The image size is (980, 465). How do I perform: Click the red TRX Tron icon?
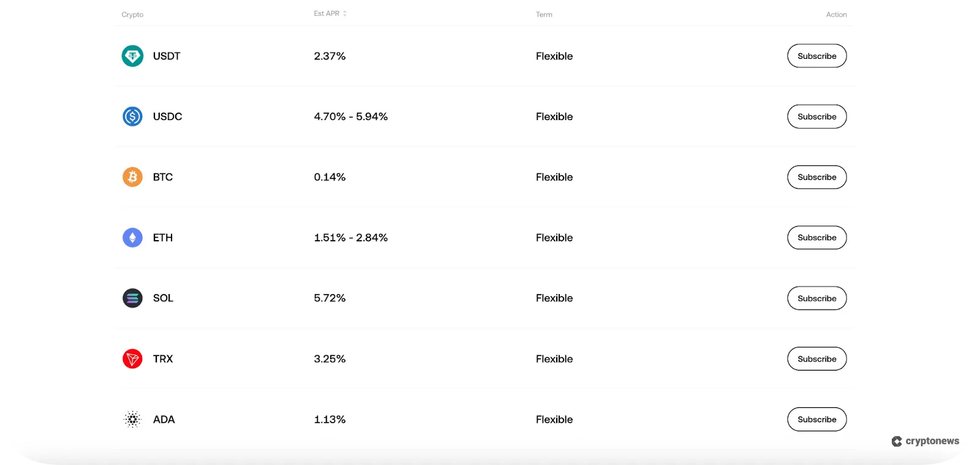(132, 358)
